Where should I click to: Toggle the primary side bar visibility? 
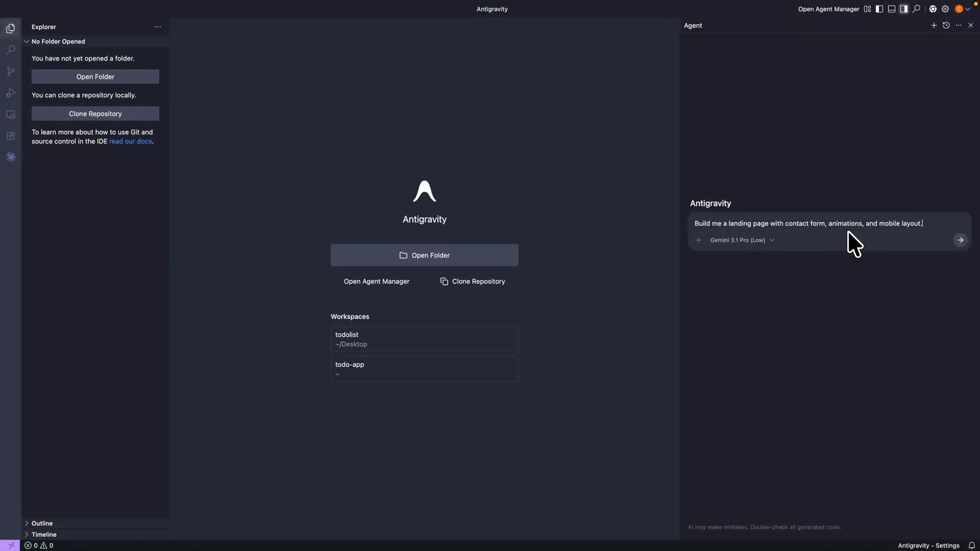pos(880,9)
